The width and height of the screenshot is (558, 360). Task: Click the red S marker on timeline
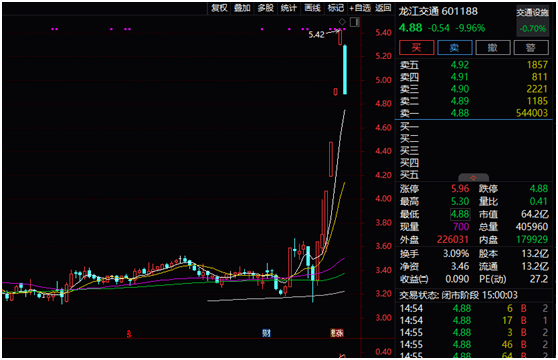tap(129, 333)
